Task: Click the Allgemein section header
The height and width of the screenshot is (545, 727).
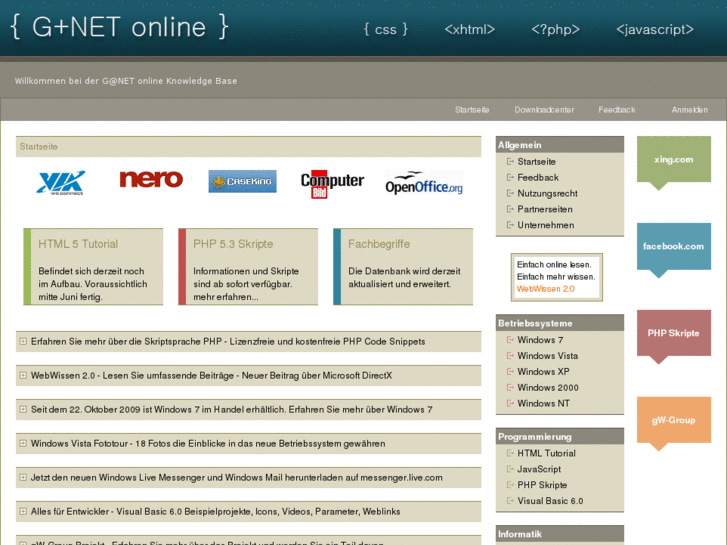Action: (x=560, y=145)
